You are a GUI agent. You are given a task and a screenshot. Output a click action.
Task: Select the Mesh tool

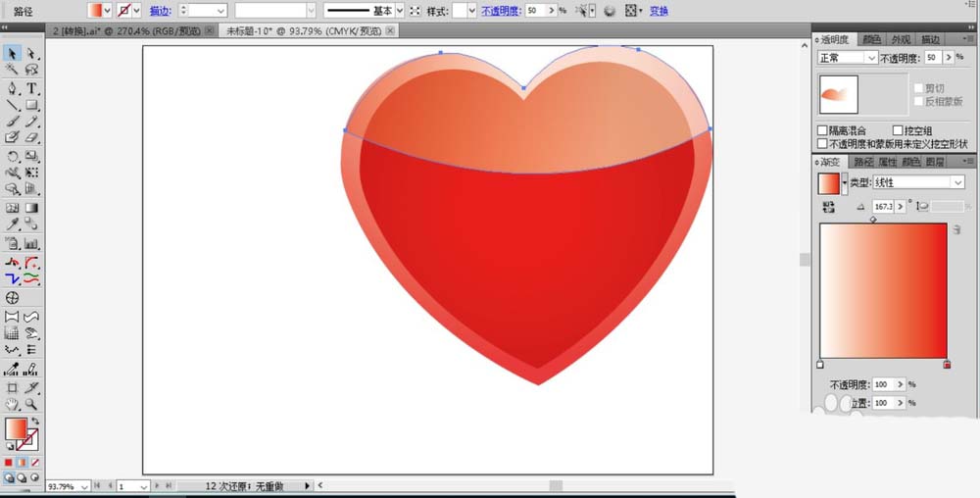tap(12, 208)
